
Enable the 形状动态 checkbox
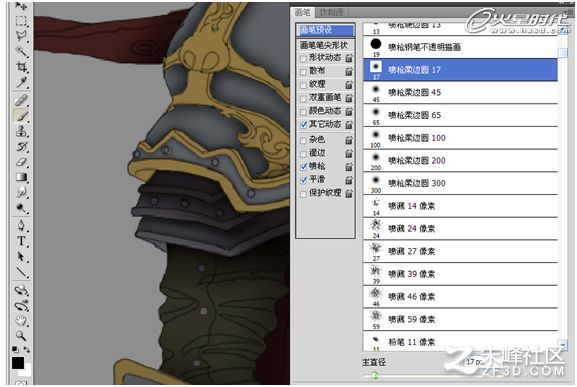tap(303, 58)
